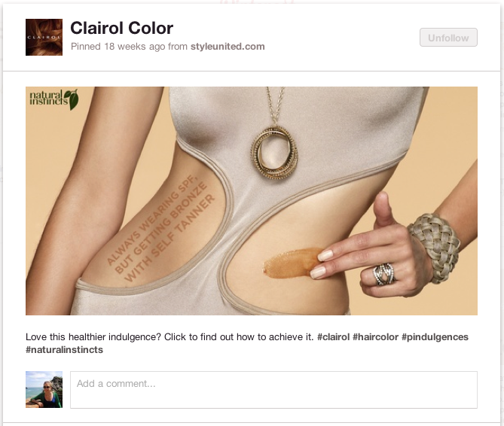Screen dimensions: 504x426
Task: Visit the styleunited.com source link
Action: [228, 47]
